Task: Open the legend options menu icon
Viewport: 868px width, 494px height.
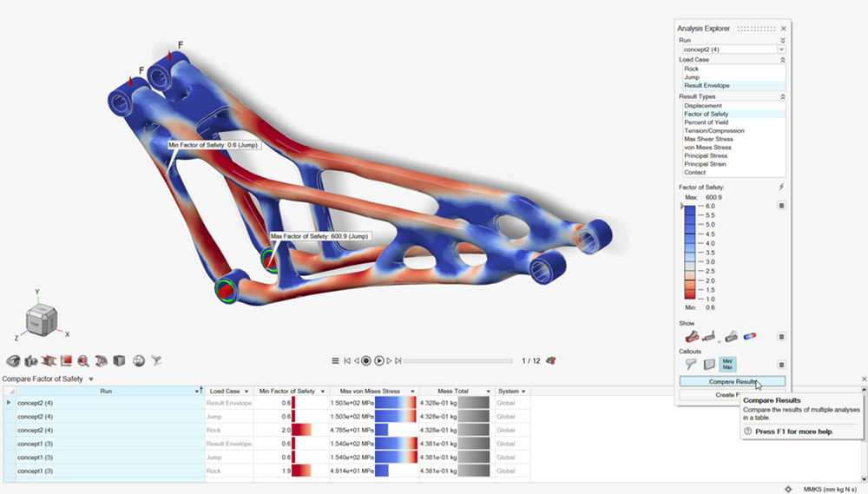Action: [x=781, y=206]
